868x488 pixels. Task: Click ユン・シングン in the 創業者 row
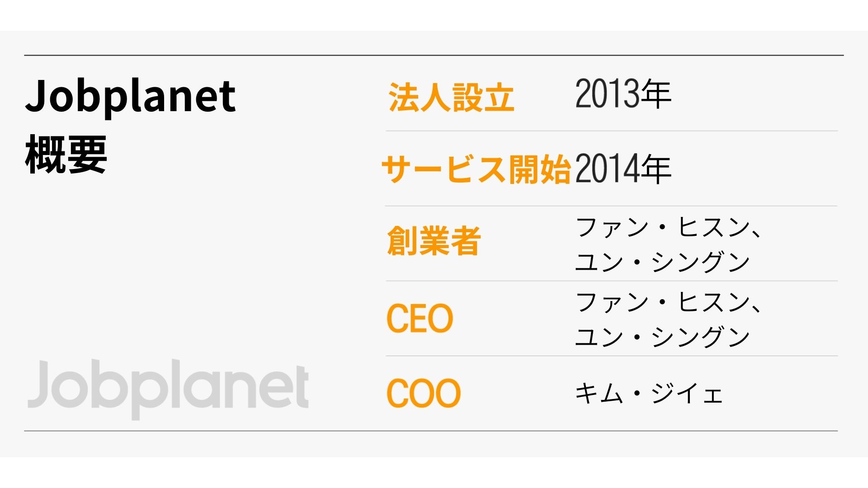663,261
